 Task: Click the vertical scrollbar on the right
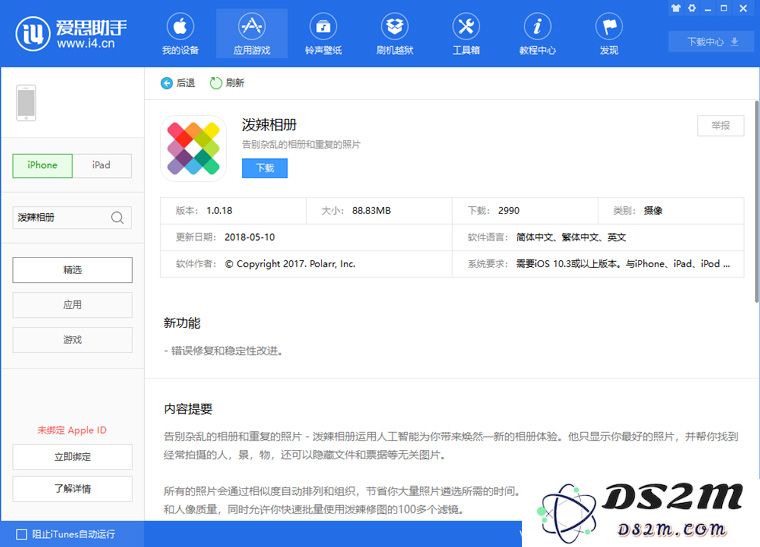757,202
